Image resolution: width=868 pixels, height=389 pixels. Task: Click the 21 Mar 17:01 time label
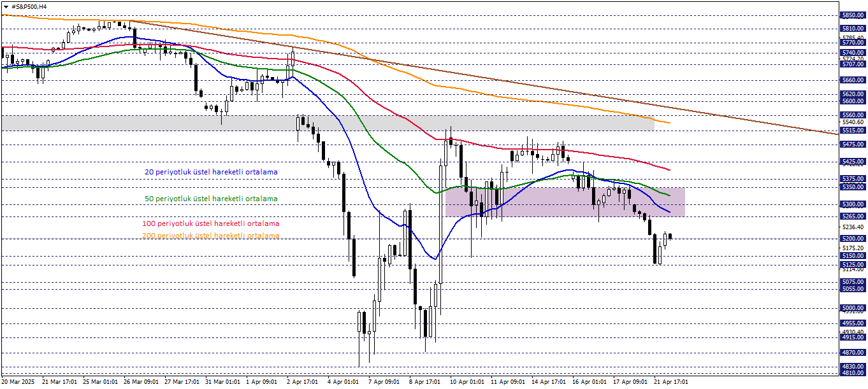(60, 383)
